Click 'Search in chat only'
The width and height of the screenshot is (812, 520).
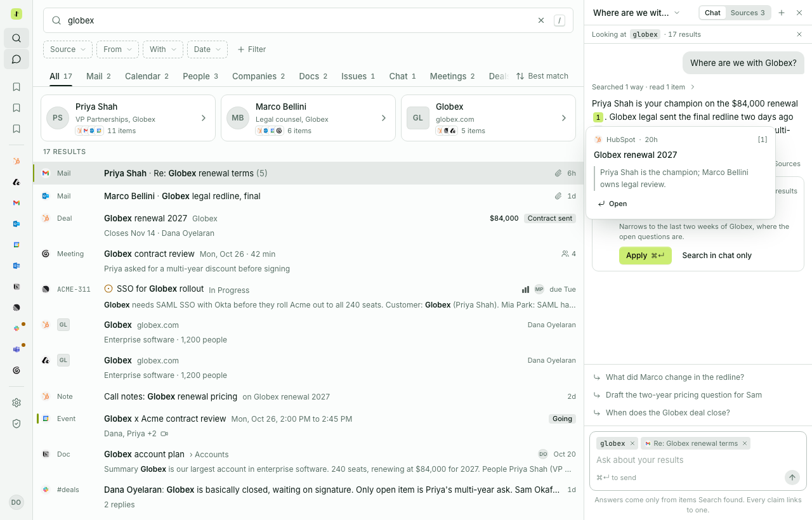point(717,256)
